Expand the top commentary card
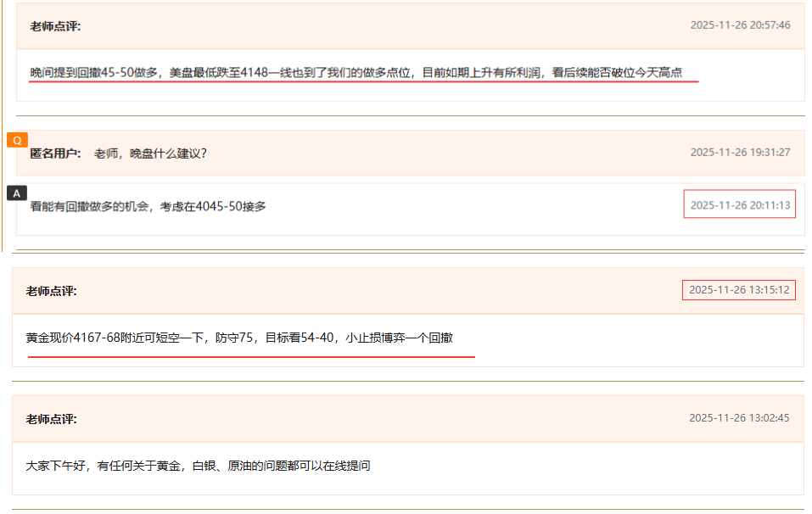This screenshot has width=812, height=514. click(x=407, y=51)
